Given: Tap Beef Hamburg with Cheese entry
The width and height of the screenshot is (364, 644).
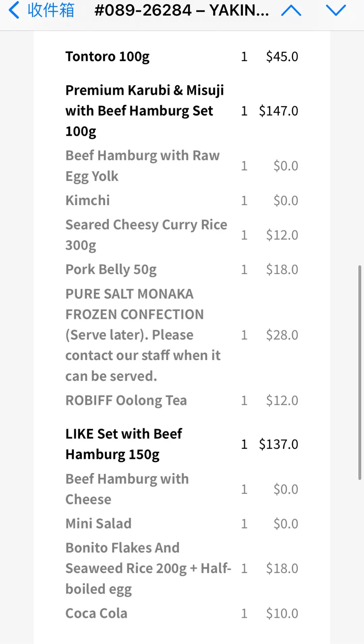Looking at the screenshot, I should 127,489.
